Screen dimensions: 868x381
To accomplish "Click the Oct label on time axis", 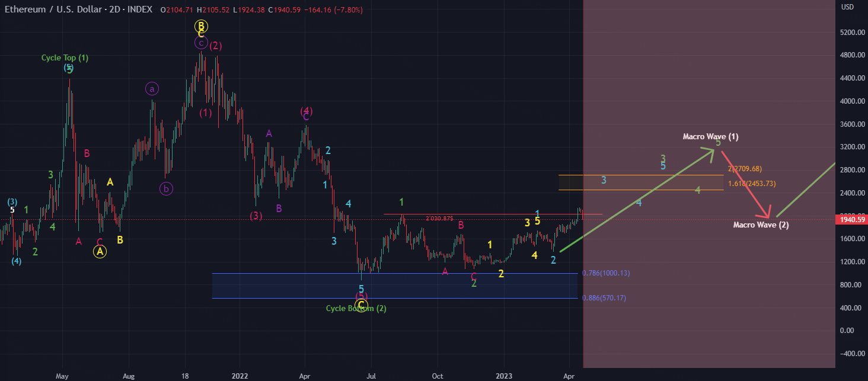I will click(x=438, y=376).
